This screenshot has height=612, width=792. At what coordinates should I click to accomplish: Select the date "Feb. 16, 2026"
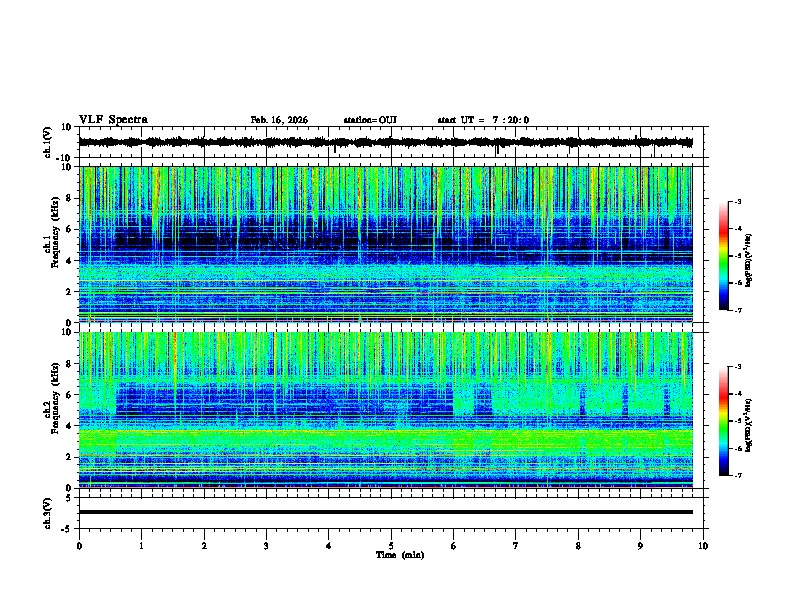279,120
